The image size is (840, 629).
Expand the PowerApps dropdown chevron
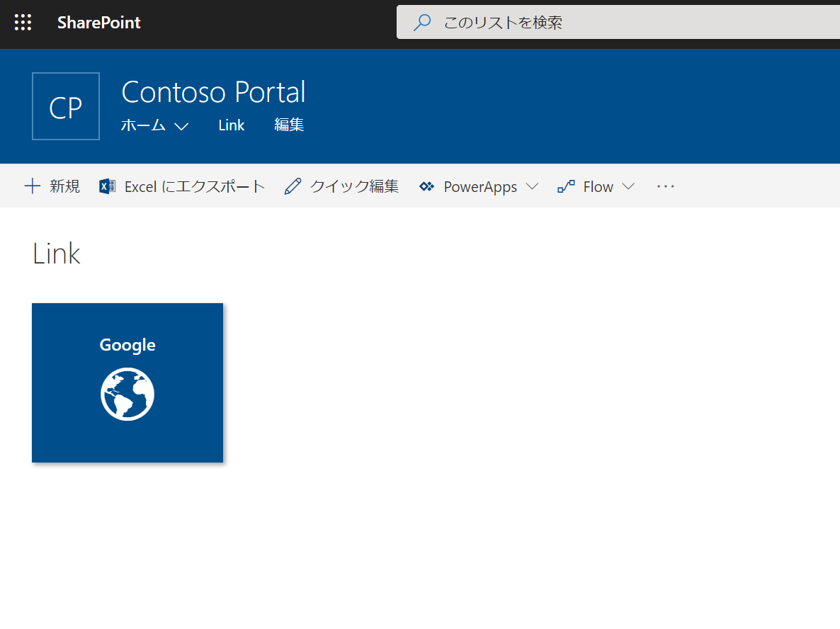[532, 186]
